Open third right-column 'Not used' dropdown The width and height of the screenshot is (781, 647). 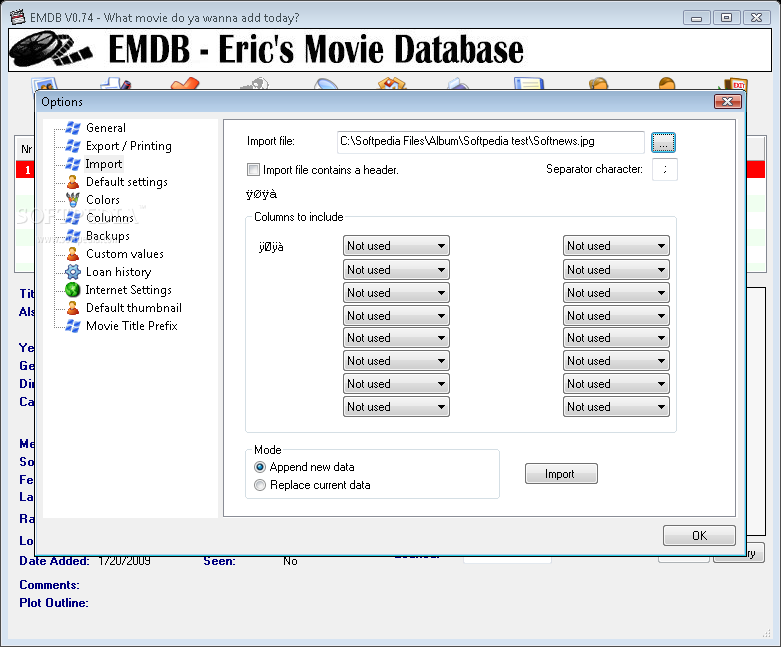click(x=616, y=293)
